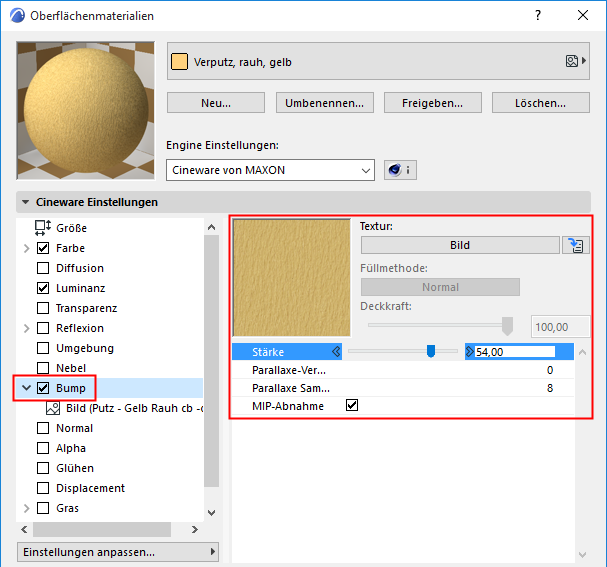The width and height of the screenshot is (607, 567).
Task: Click the Deckkraft value field 100,00
Action: [560, 327]
